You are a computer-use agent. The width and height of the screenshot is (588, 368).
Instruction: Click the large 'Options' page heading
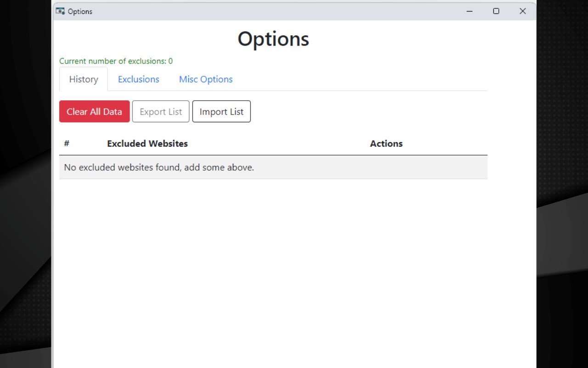(x=273, y=39)
